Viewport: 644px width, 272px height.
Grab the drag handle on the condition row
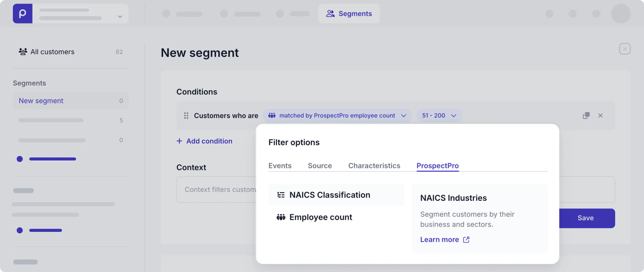(x=186, y=116)
